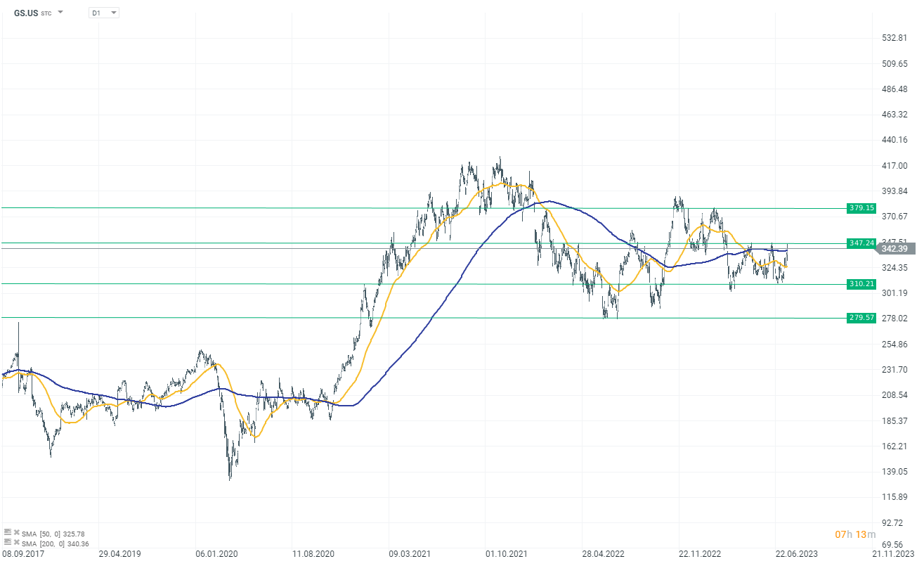924x566 pixels.
Task: Remove the SMA 200 indicator
Action: [x=17, y=543]
